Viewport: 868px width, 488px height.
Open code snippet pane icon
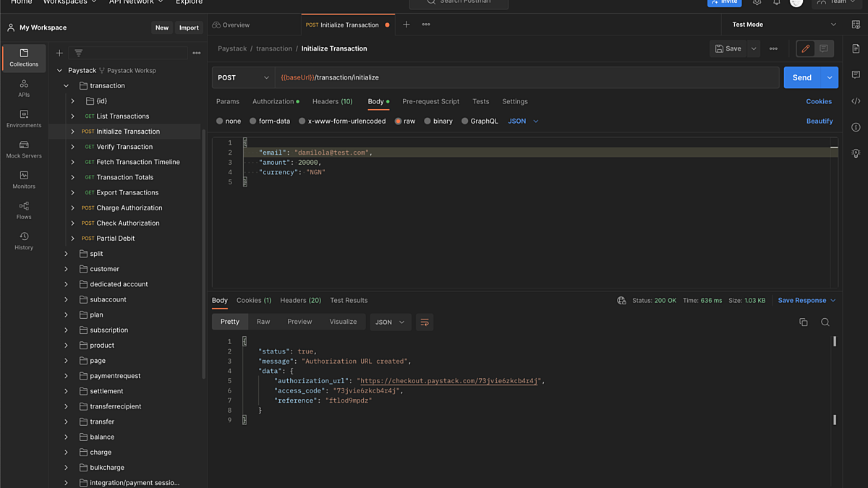point(856,101)
